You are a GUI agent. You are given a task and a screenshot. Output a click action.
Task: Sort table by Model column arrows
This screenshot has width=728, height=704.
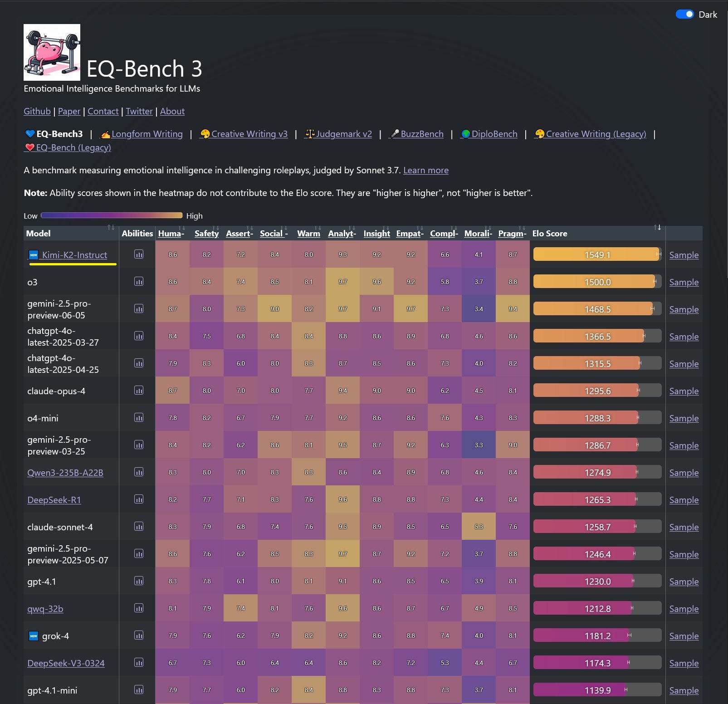111,227
